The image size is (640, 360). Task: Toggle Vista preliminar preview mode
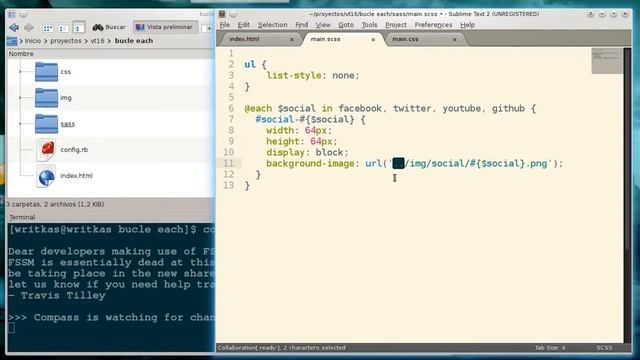coord(164,27)
